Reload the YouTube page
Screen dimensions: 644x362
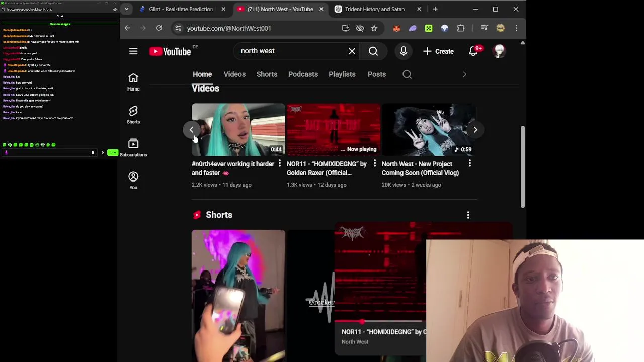point(159,28)
